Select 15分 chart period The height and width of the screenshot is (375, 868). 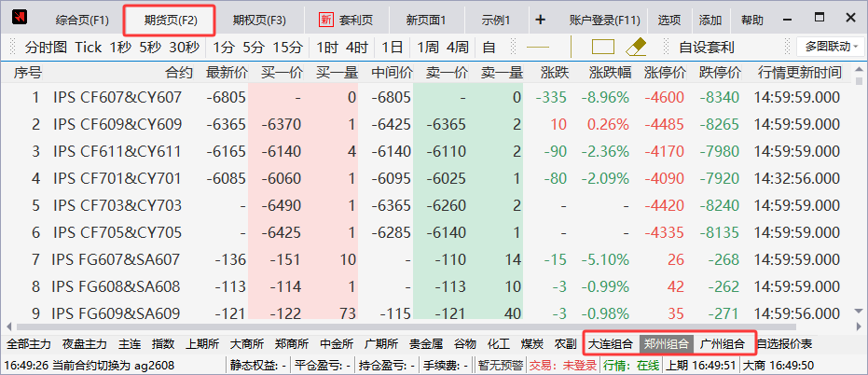(288, 48)
